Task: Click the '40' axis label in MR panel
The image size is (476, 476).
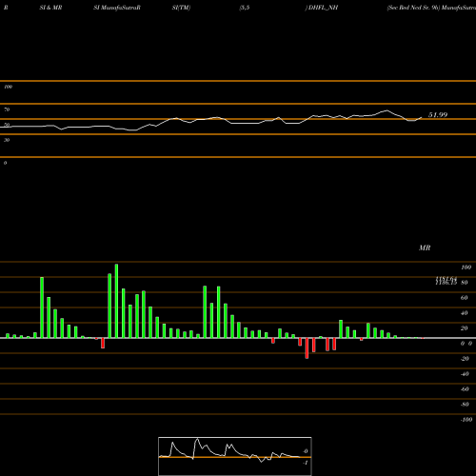Action: click(465, 313)
